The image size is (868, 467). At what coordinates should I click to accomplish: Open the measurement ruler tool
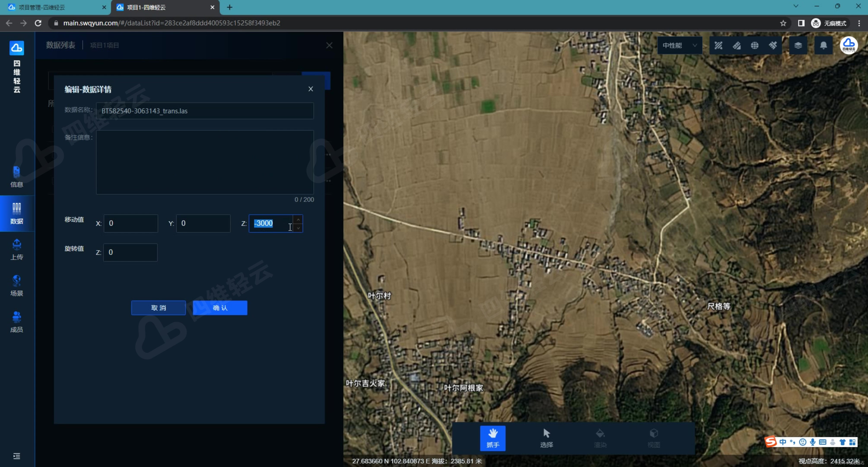tap(737, 46)
